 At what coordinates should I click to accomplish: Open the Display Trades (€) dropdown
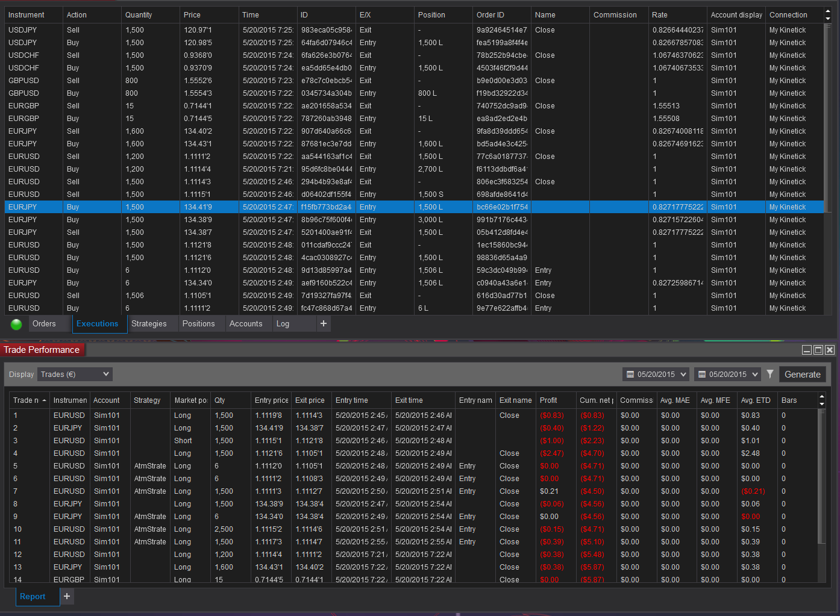tap(75, 375)
